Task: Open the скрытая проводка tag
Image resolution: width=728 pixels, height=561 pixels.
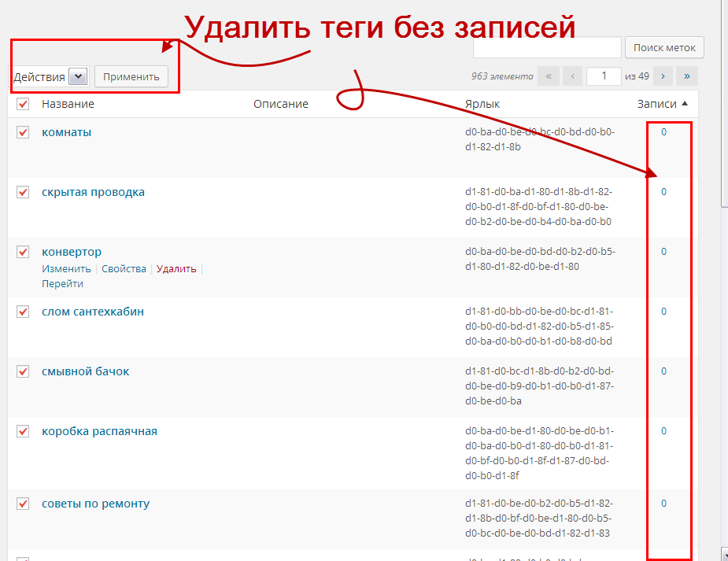Action: click(93, 192)
